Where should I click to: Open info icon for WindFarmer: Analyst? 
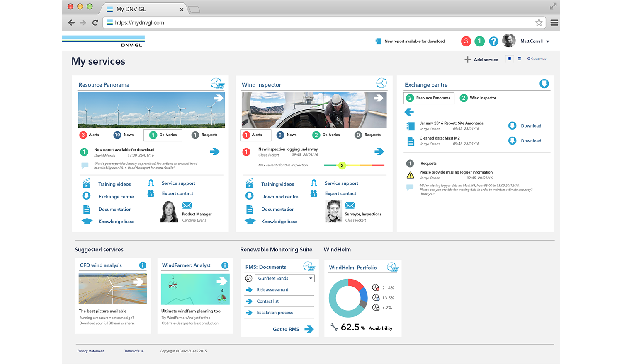(x=225, y=265)
